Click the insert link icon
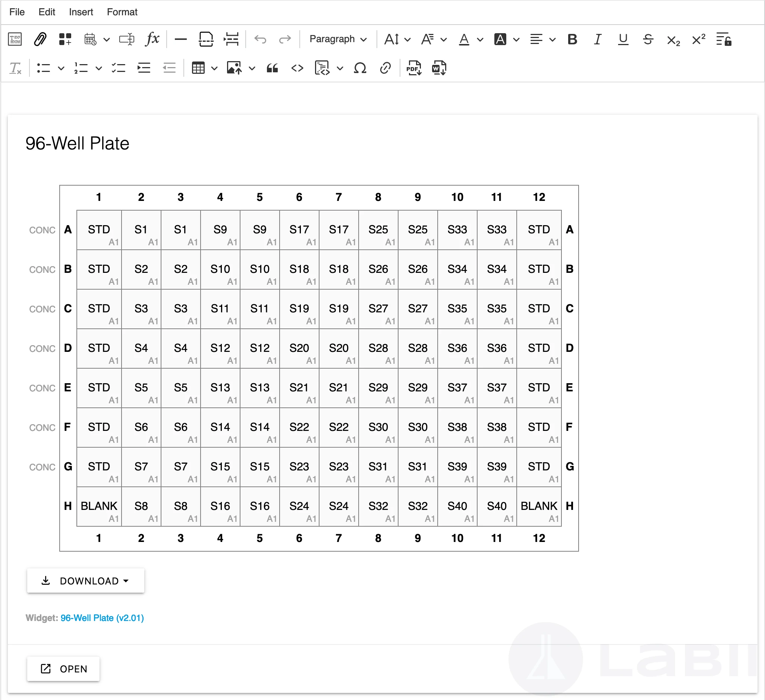The height and width of the screenshot is (700, 765). click(x=385, y=68)
